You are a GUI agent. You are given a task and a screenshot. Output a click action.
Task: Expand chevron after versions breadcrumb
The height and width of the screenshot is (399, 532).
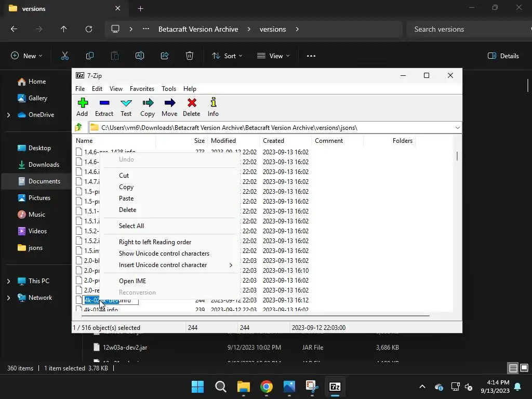pyautogui.click(x=297, y=29)
